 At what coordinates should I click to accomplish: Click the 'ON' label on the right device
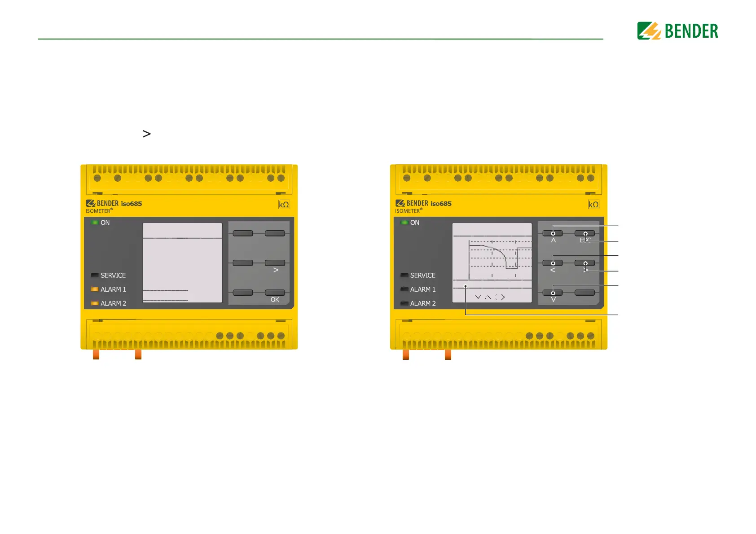[415, 223]
